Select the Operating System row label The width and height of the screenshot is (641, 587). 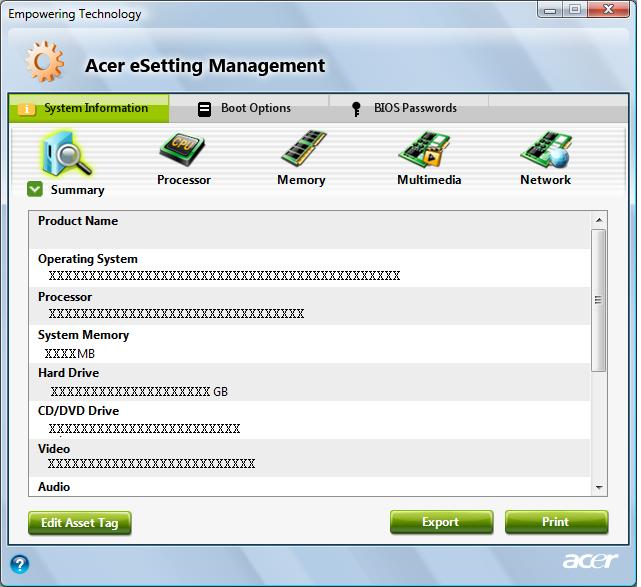pos(88,259)
